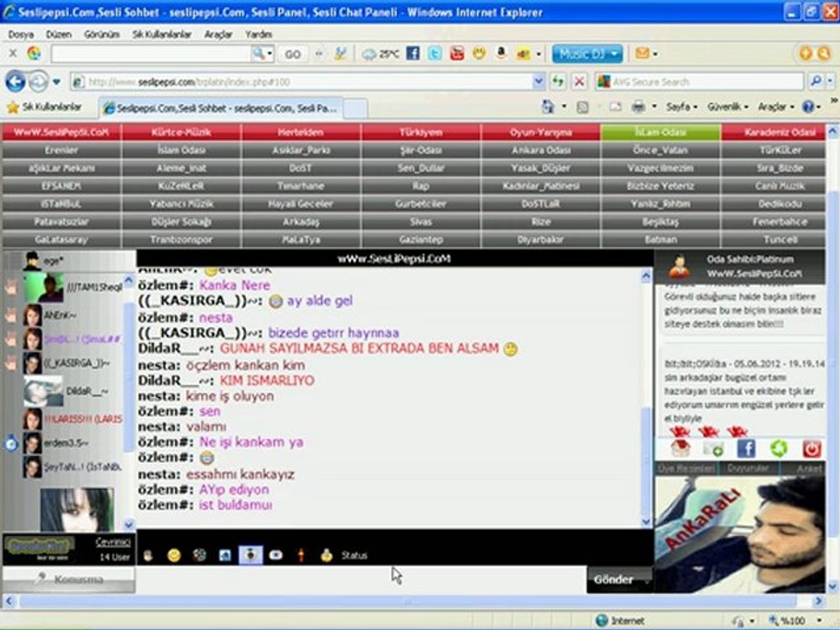
Task: Click the Facebook icon in the browser toolbar
Action: tap(412, 53)
